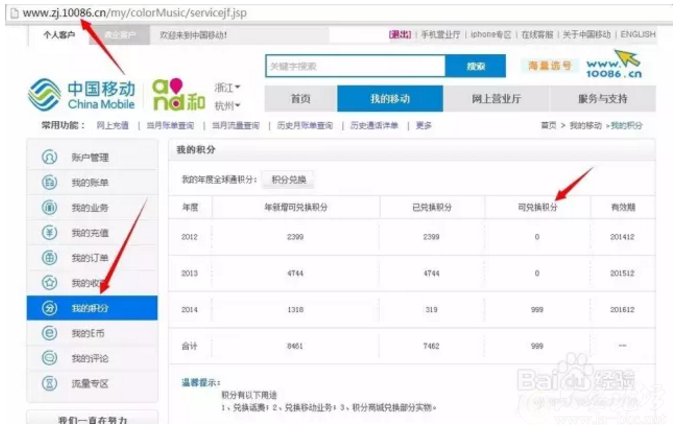Screen dimensions: 676x437
Task: Open the 服务与支持 navigation tab
Action: point(602,99)
